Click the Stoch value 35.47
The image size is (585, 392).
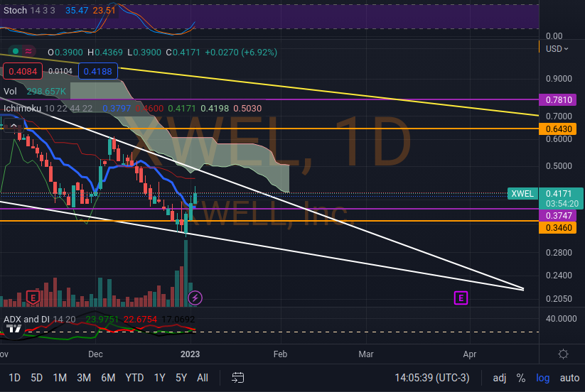pyautogui.click(x=77, y=11)
